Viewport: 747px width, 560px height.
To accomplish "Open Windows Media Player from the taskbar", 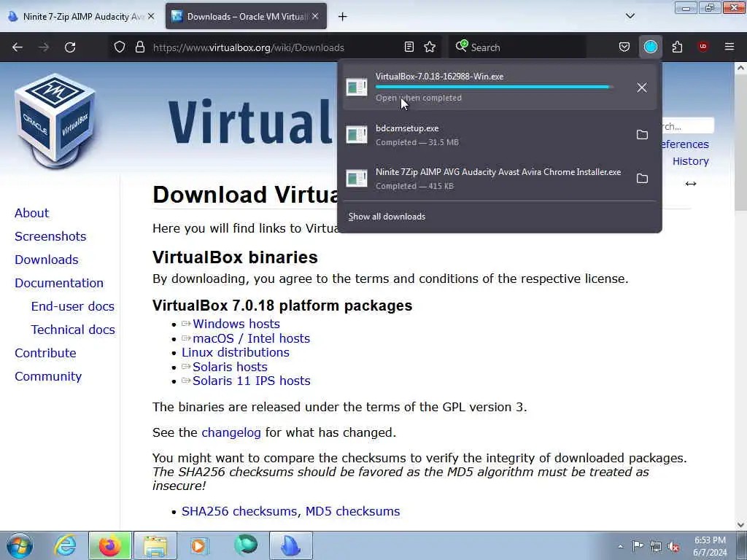I will click(x=200, y=545).
